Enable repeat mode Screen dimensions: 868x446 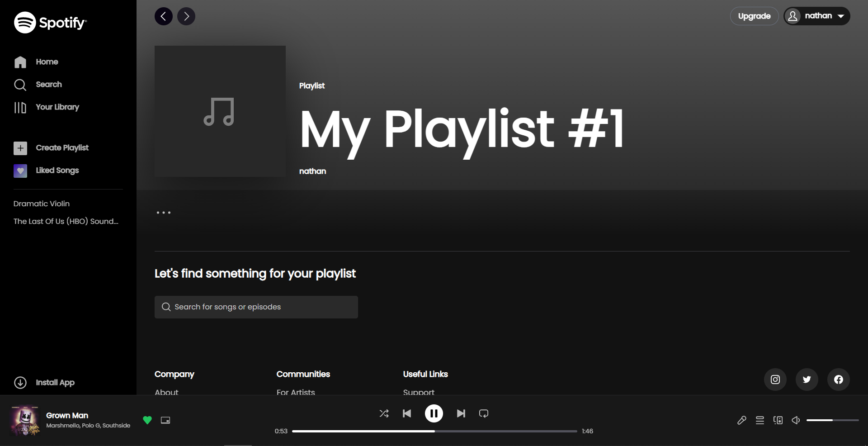483,413
